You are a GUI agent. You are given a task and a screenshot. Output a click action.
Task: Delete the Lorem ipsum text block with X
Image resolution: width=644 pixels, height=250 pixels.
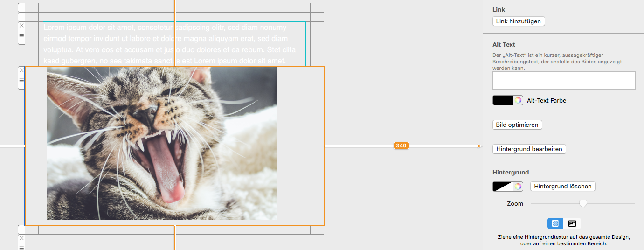tap(21, 25)
